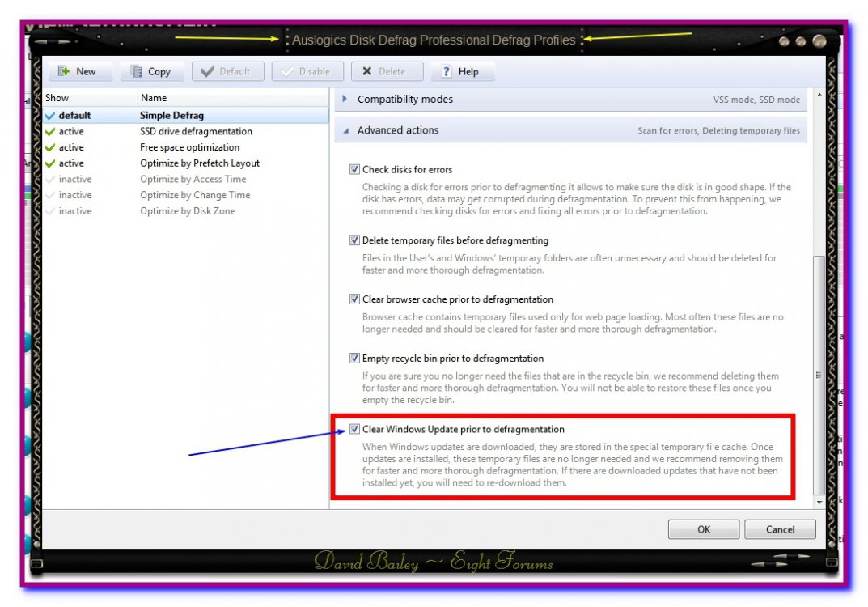Click the 'default' status in Show column

pyautogui.click(x=74, y=115)
